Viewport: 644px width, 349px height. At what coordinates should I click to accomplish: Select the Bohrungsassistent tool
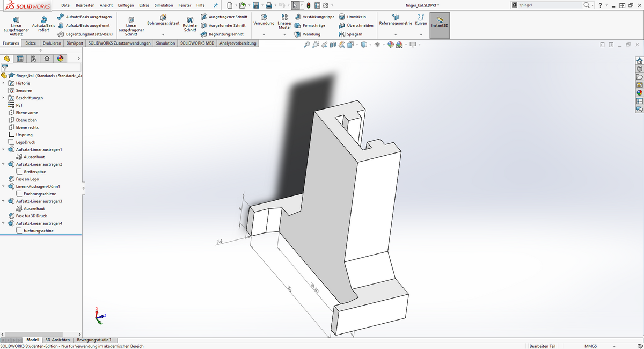tap(163, 20)
